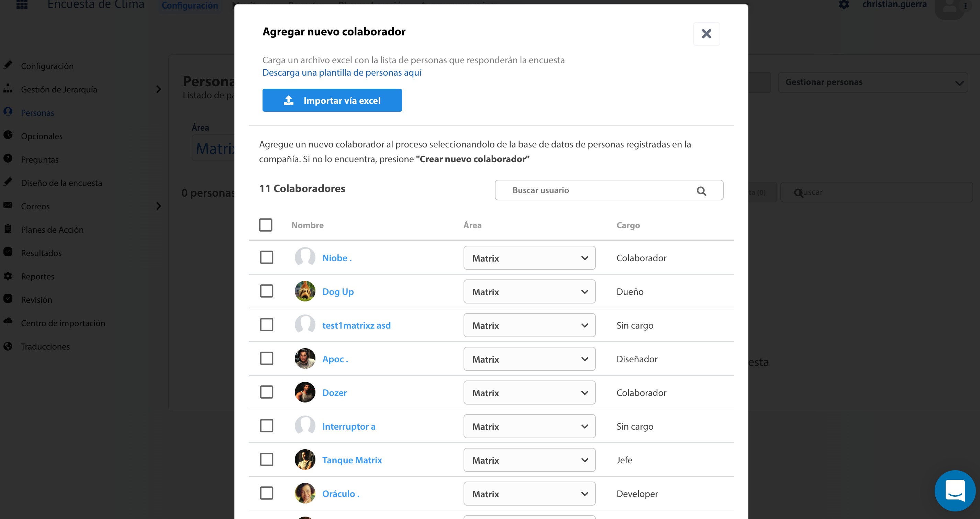Open the Descarga una plantilla de personas link
This screenshot has height=519, width=980.
point(342,72)
